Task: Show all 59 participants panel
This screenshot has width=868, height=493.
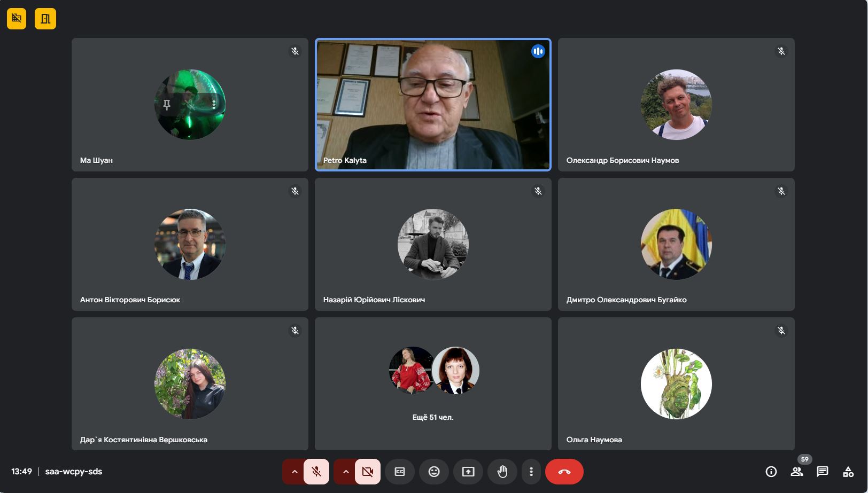Action: pyautogui.click(x=796, y=472)
